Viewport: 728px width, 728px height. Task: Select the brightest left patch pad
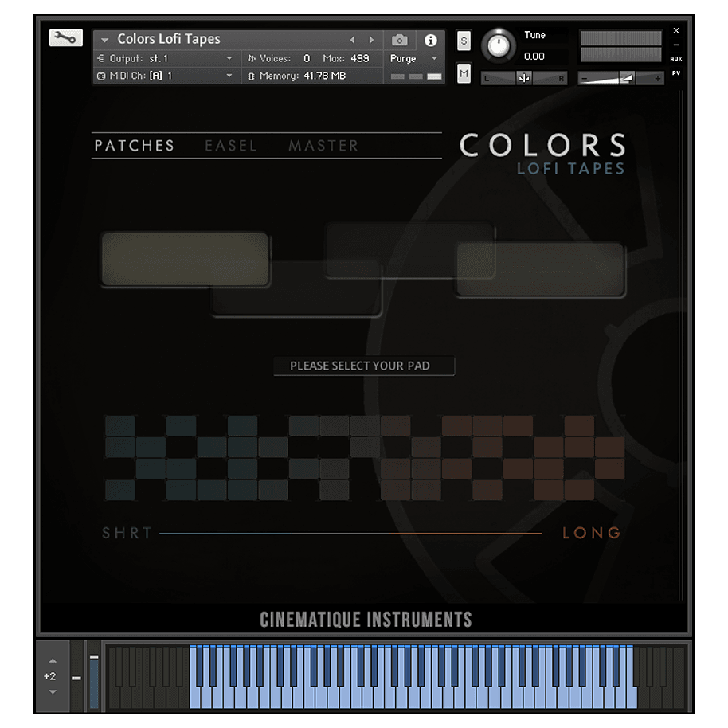[186, 259]
